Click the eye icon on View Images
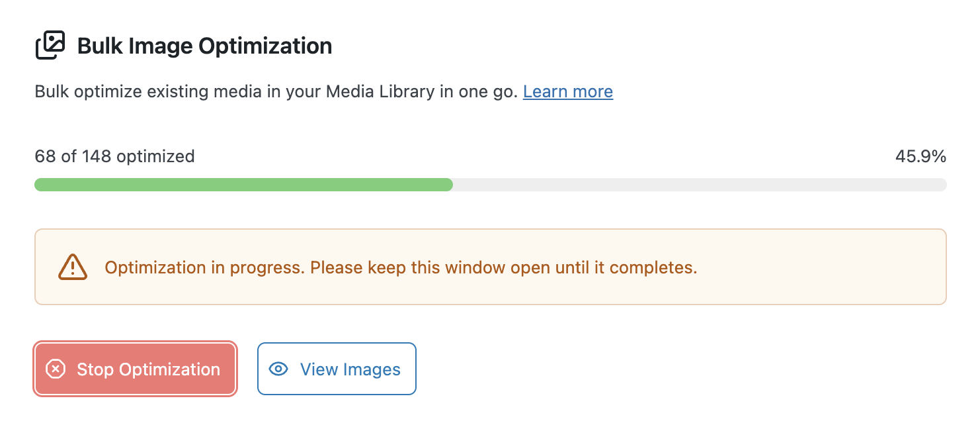The height and width of the screenshot is (425, 980). [x=279, y=369]
